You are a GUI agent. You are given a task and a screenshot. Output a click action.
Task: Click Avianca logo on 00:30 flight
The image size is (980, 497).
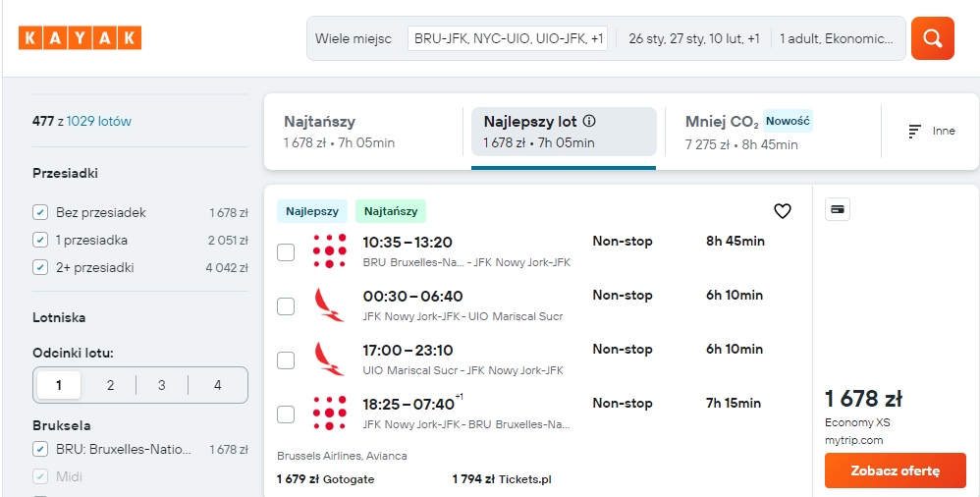(x=329, y=305)
